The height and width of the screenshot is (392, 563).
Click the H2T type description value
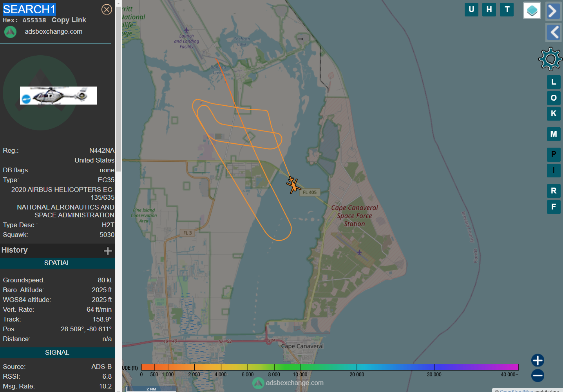coord(108,225)
